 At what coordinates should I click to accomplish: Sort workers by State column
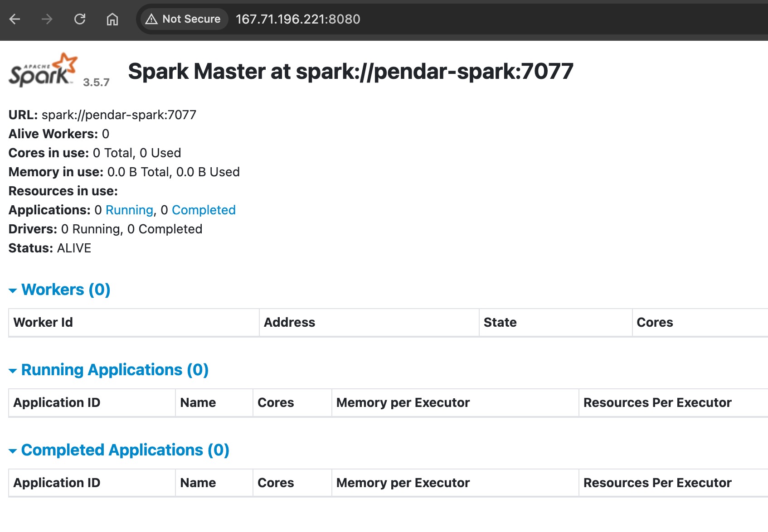(500, 322)
